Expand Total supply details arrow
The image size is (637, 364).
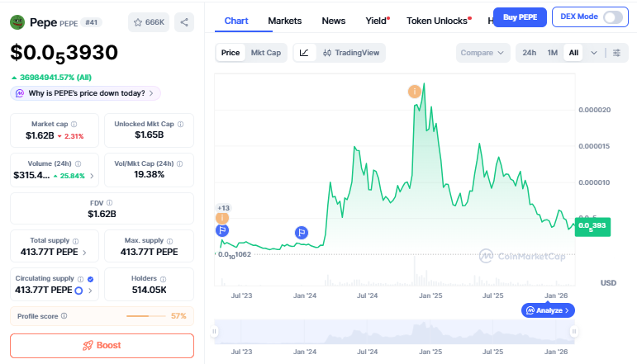click(85, 252)
